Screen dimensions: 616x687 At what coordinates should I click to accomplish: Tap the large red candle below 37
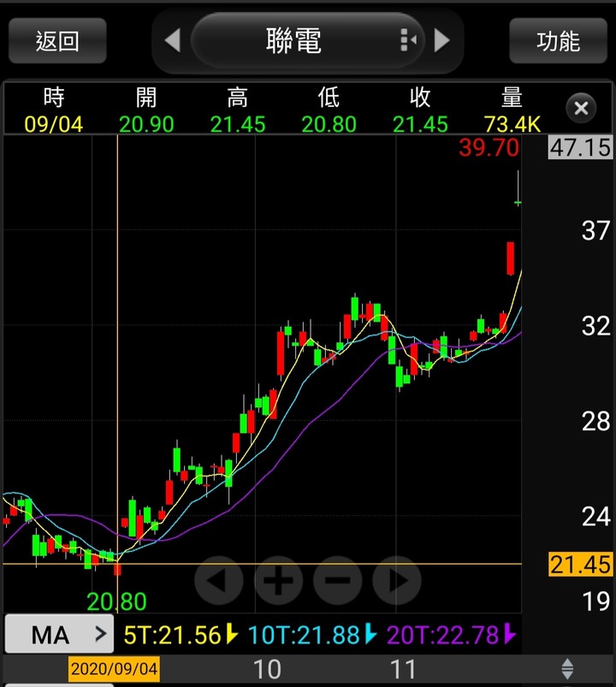coord(511,258)
